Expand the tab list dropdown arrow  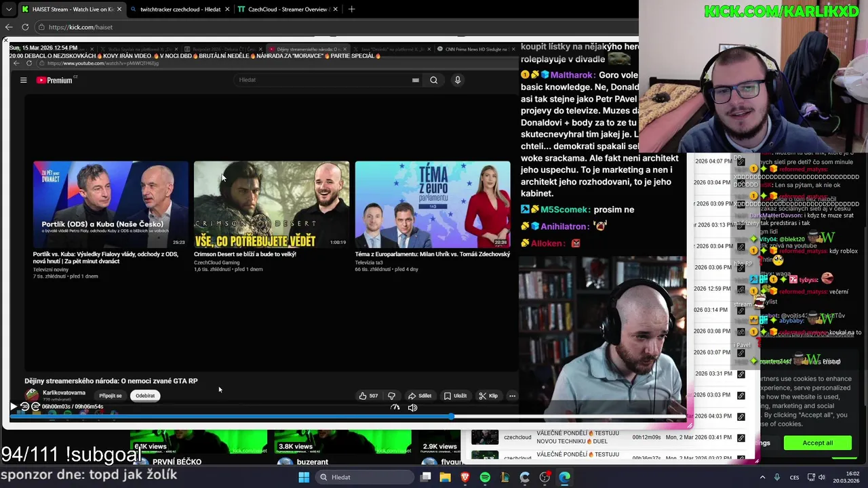pyautogui.click(x=8, y=9)
